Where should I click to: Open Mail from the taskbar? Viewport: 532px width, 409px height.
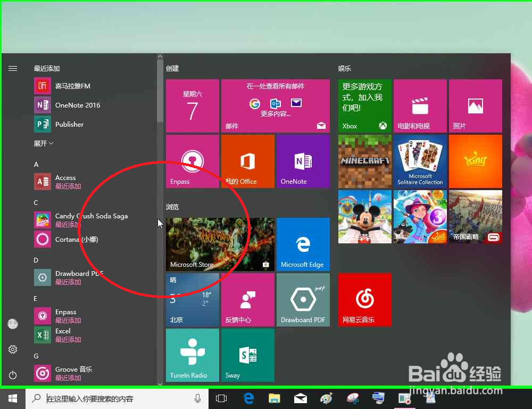[301, 398]
